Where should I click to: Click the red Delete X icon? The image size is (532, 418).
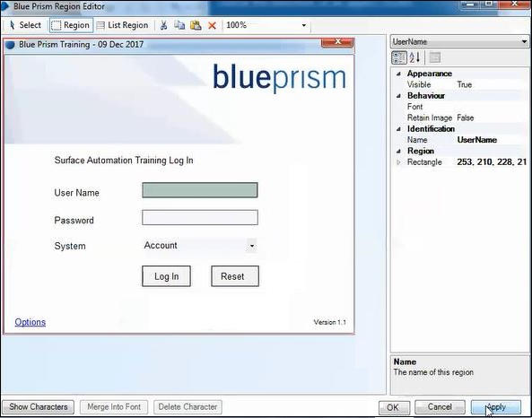212,25
